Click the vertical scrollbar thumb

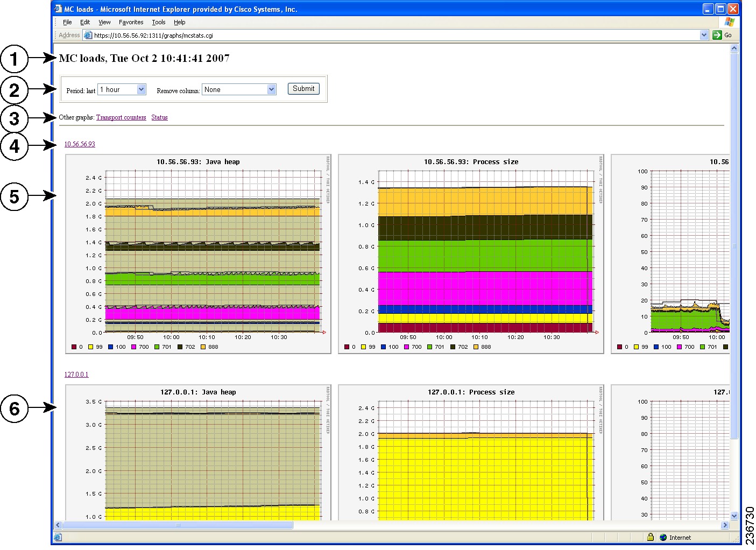pos(734,246)
